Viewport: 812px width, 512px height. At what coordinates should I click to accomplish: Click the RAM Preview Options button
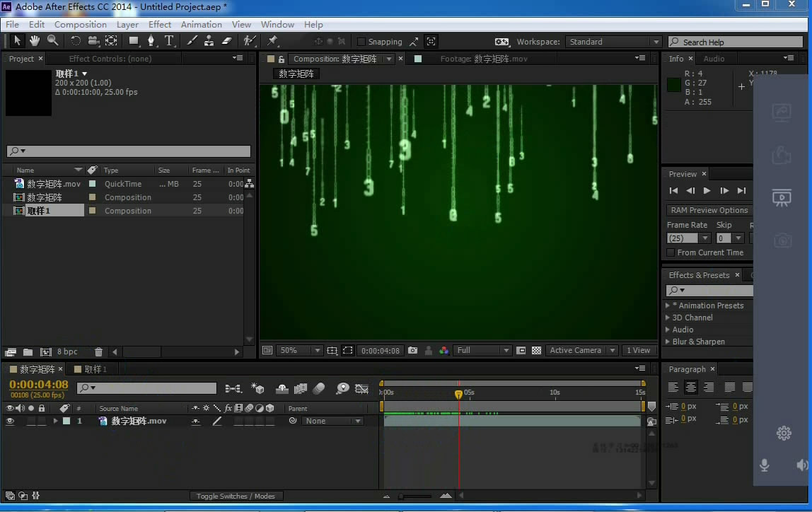click(x=709, y=210)
